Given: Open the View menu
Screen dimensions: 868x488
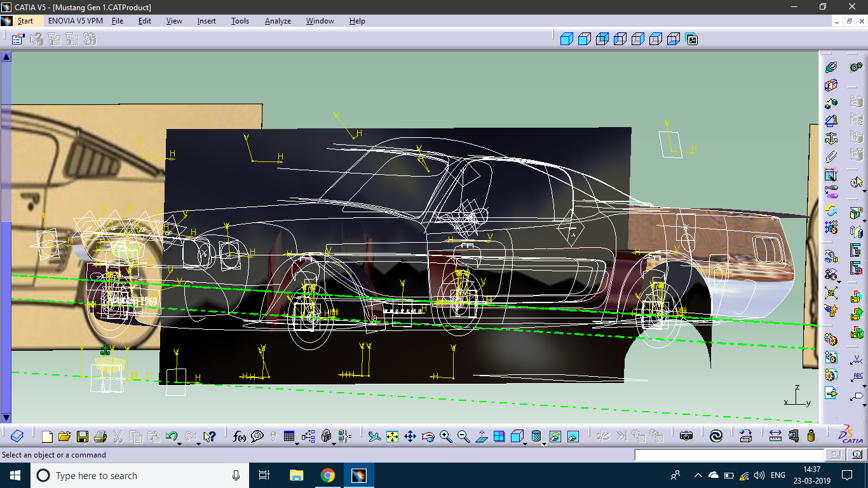Looking at the screenshot, I should tap(174, 21).
